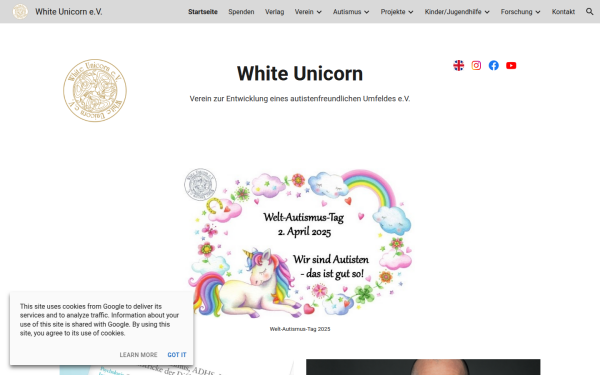
Task: Open the YouTube icon link
Action: point(511,65)
